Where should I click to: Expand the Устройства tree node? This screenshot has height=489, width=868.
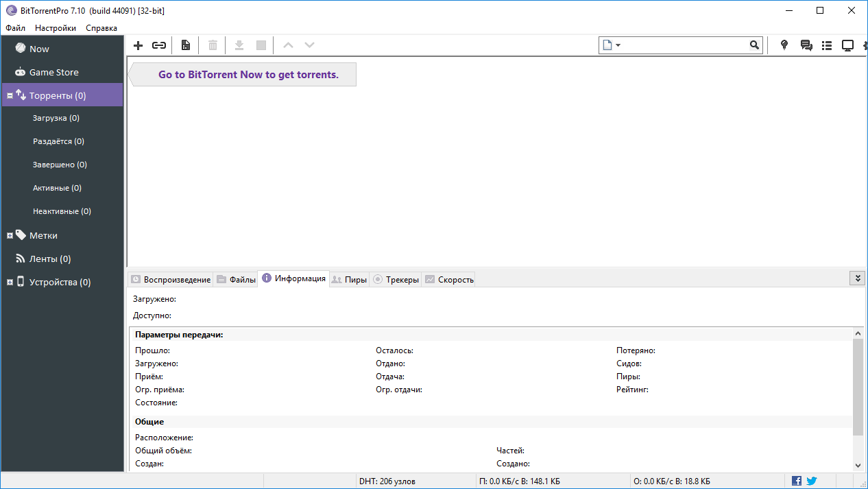pyautogui.click(x=10, y=282)
